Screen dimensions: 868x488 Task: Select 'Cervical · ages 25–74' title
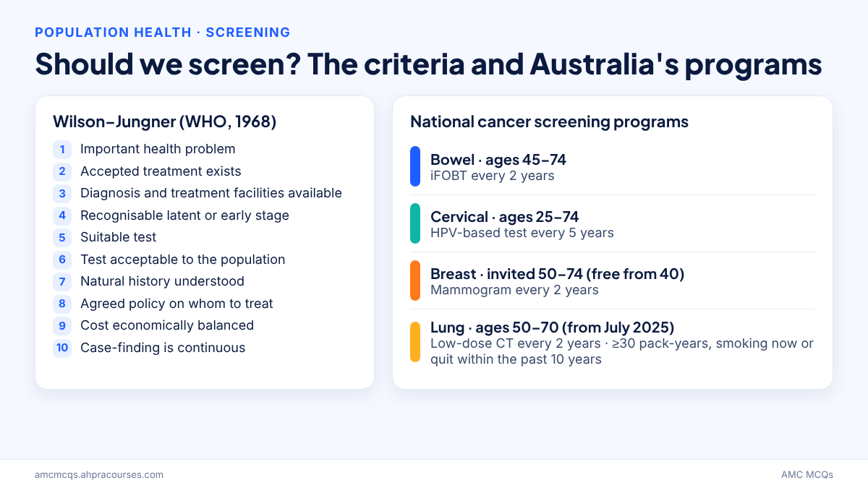tap(505, 217)
